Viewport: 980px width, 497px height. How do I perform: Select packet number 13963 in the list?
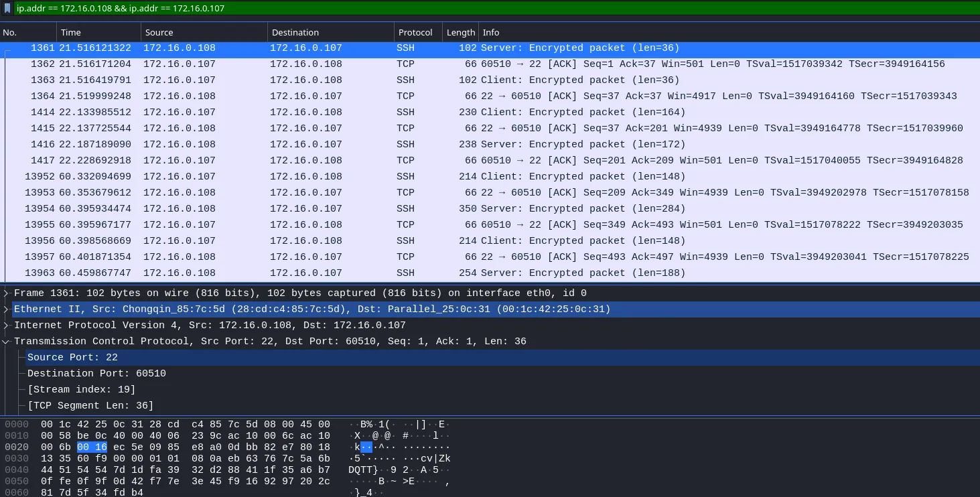point(268,273)
